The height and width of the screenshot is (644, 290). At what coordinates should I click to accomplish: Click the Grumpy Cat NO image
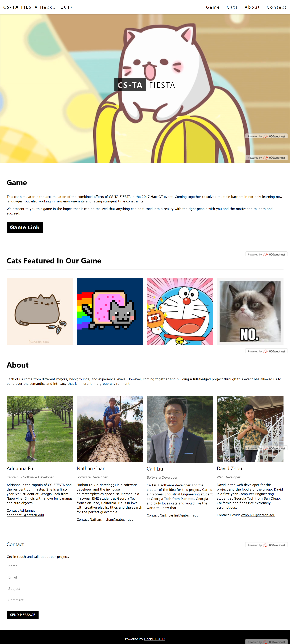pyautogui.click(x=250, y=311)
